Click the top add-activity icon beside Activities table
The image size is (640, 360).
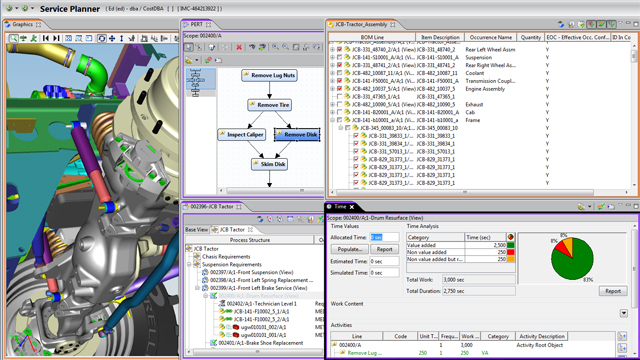coord(622,336)
